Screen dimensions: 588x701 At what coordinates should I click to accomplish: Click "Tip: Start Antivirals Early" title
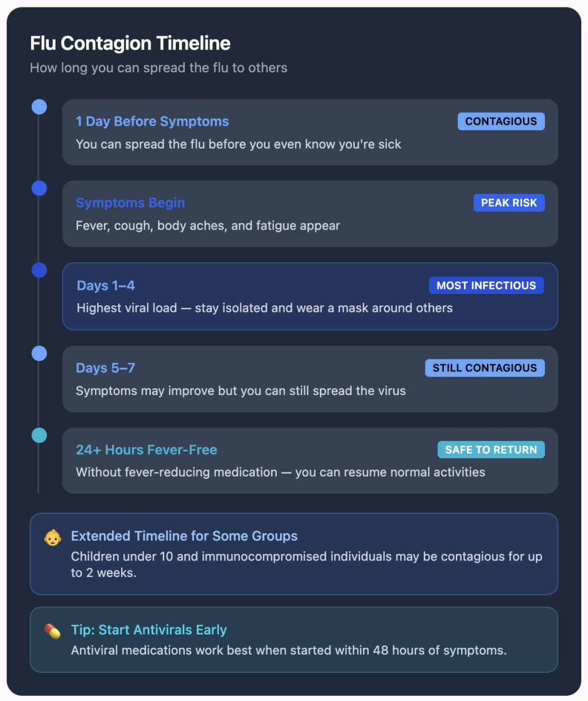coord(149,630)
